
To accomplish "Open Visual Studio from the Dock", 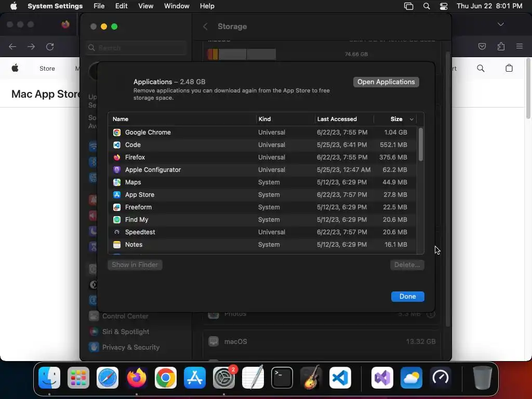I will pos(382,378).
